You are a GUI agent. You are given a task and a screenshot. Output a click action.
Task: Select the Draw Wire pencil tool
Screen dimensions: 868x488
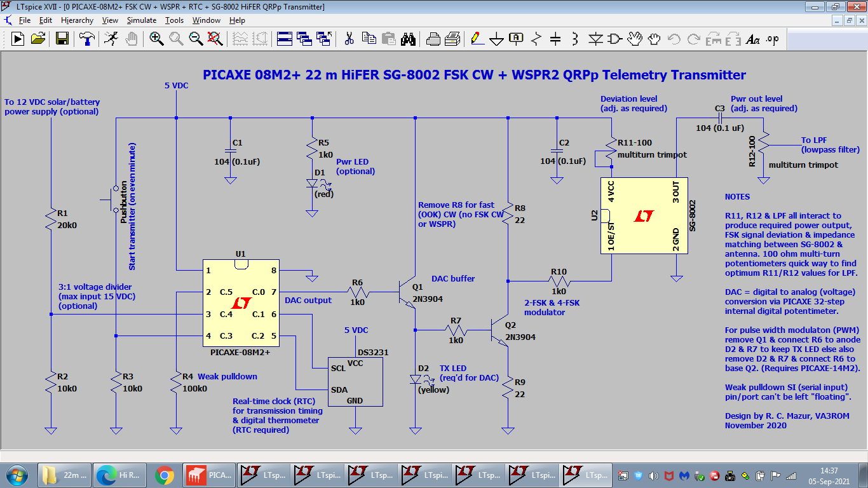(477, 39)
